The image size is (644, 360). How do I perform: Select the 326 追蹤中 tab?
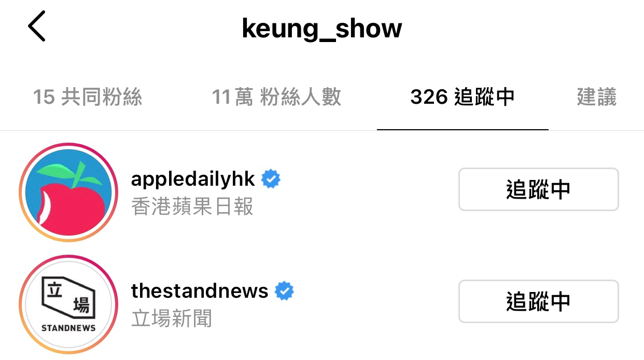pos(462,97)
